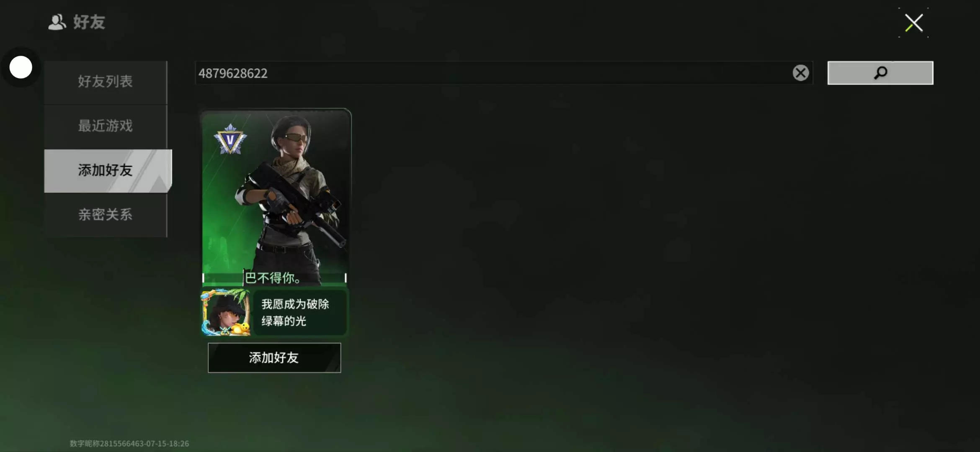This screenshot has width=980, height=452.
Task: Click the friends silhouette icon in header
Action: pos(57,22)
